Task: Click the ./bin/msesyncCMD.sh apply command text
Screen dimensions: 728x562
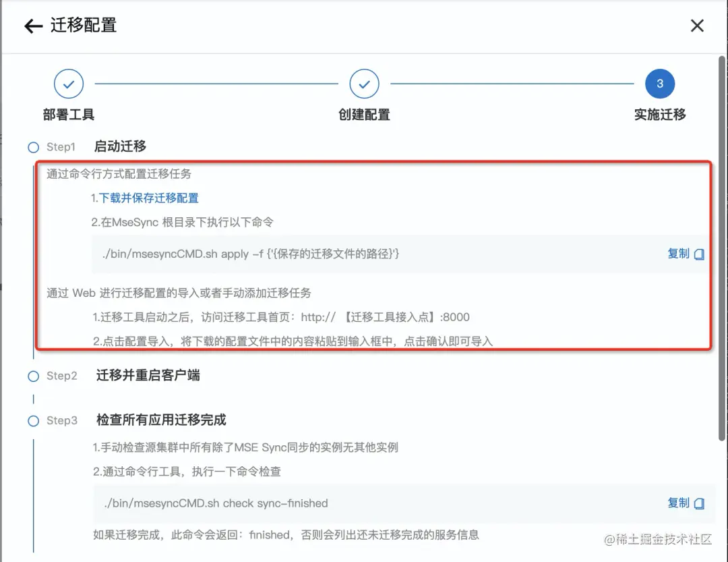Action: coord(251,254)
